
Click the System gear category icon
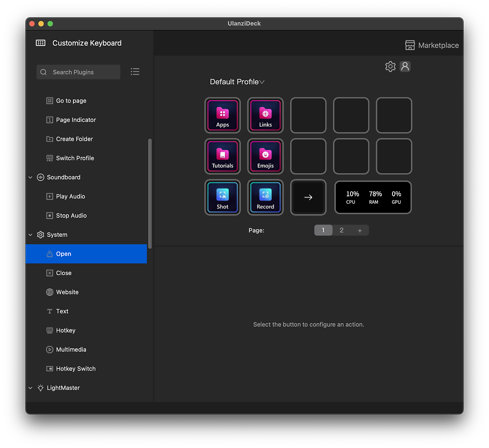pyautogui.click(x=40, y=235)
